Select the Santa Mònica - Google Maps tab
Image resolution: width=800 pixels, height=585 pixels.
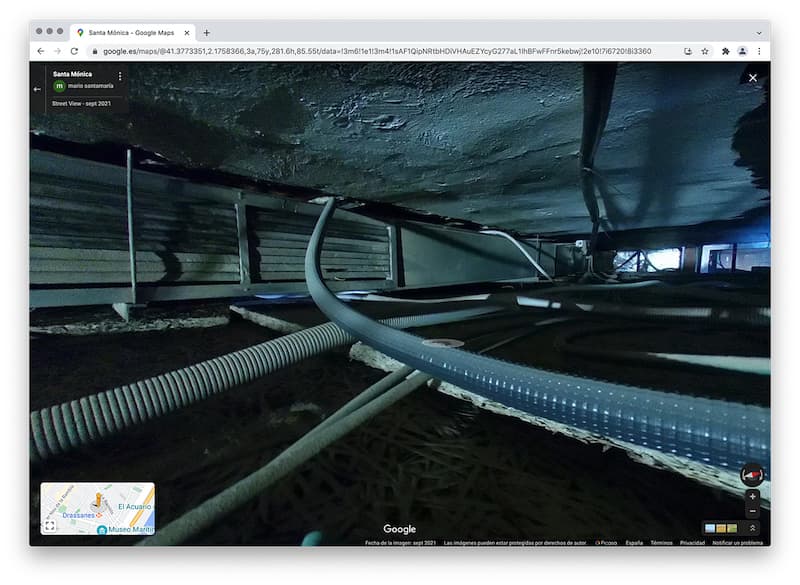pyautogui.click(x=132, y=32)
